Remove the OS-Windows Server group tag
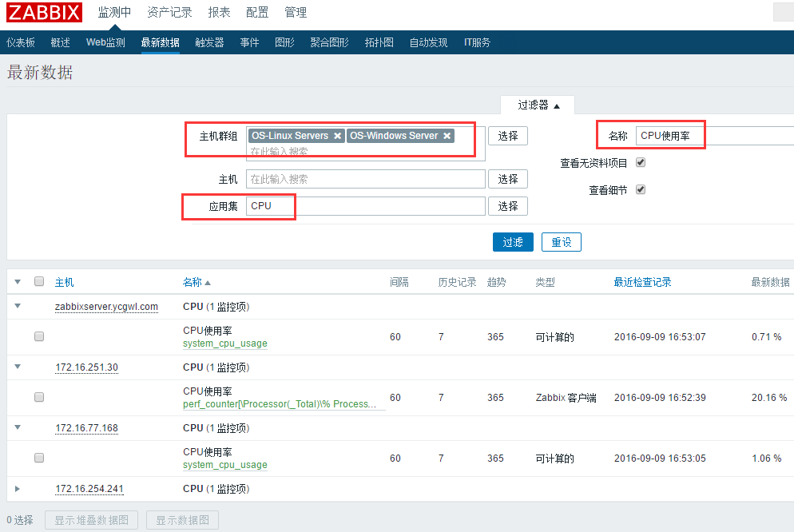This screenshot has height=532, width=794. point(447,136)
